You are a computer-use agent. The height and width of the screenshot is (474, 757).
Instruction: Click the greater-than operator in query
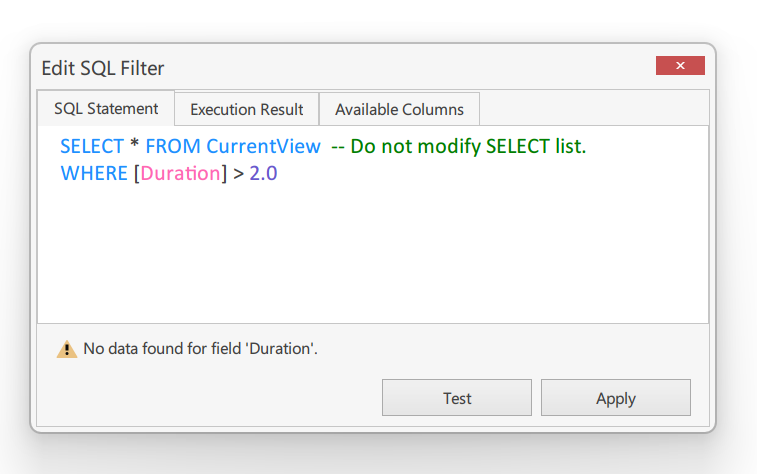coord(238,174)
